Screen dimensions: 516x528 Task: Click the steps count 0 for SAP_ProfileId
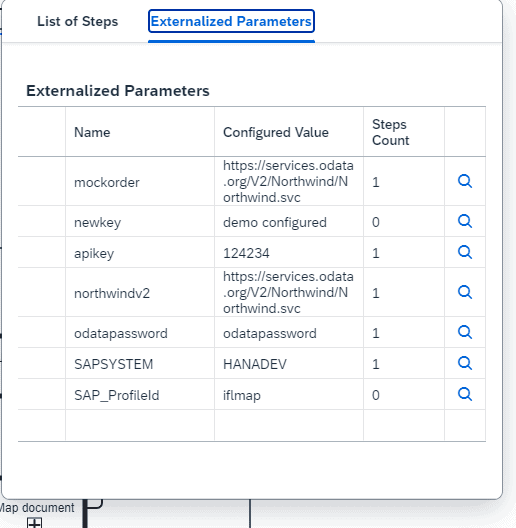(376, 395)
